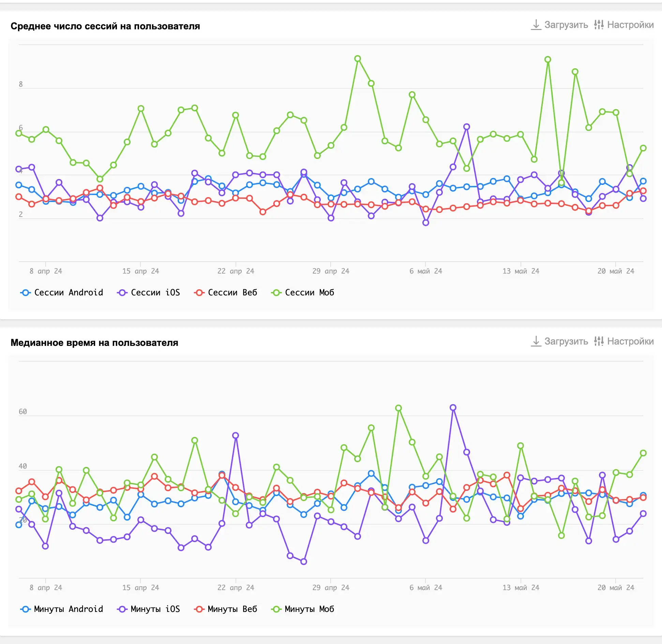This screenshot has width=662, height=644.
Task: Click sliders icon in sessions chart header
Action: pos(599,25)
